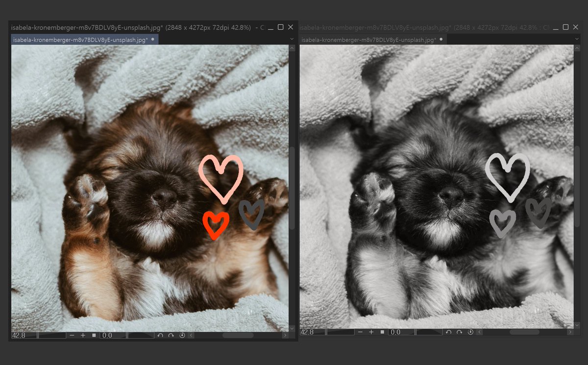Zoom in with plus icon in right grayscale window
The image size is (588, 365).
371,332
